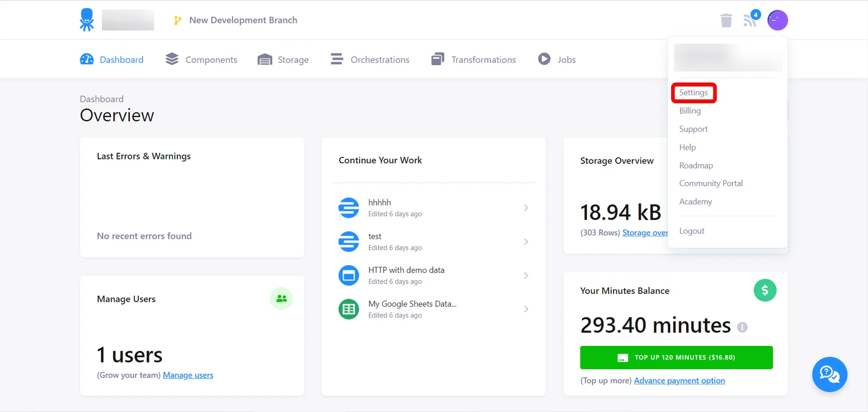Viewport: 868px width, 412px height.
Task: Click the info icon next to minutes balance
Action: click(742, 327)
